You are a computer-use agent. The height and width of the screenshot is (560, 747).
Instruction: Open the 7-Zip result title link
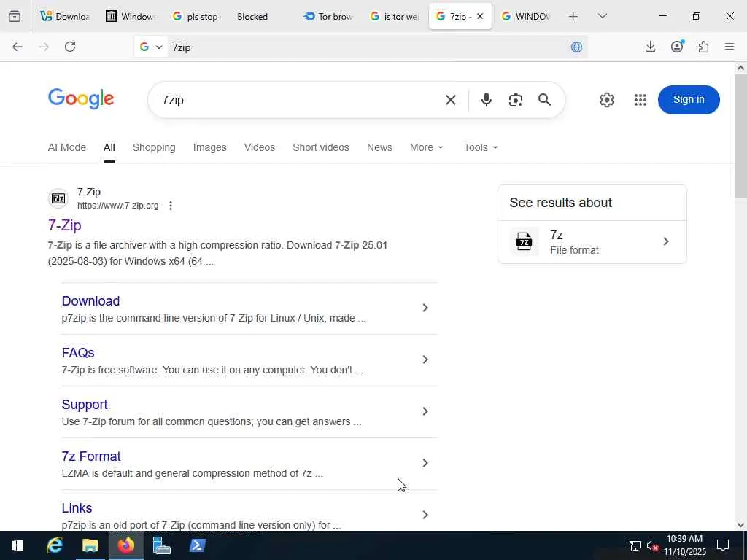pos(64,225)
